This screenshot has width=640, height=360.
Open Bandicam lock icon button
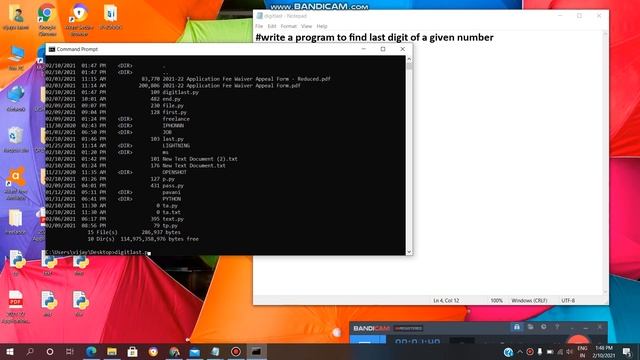coord(517,327)
